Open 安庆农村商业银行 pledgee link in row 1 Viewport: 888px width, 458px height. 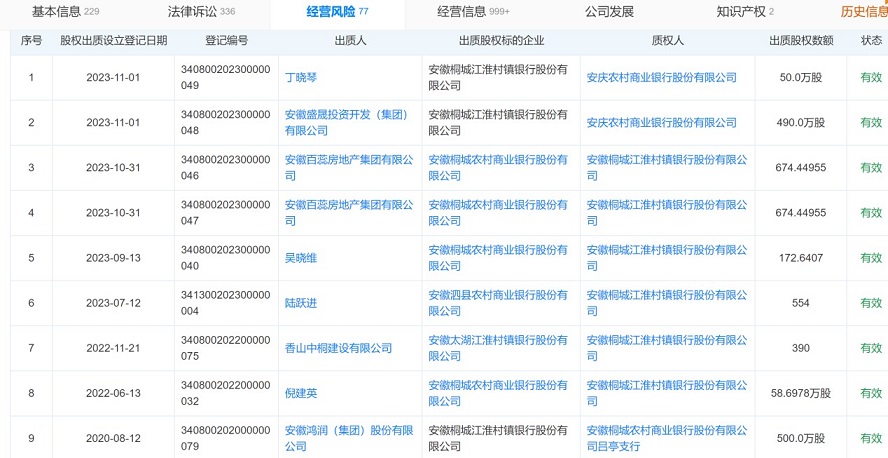point(661,78)
